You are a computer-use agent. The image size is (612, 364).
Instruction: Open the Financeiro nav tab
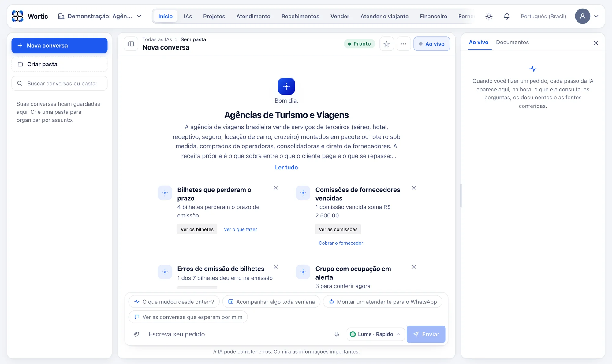pos(433,16)
